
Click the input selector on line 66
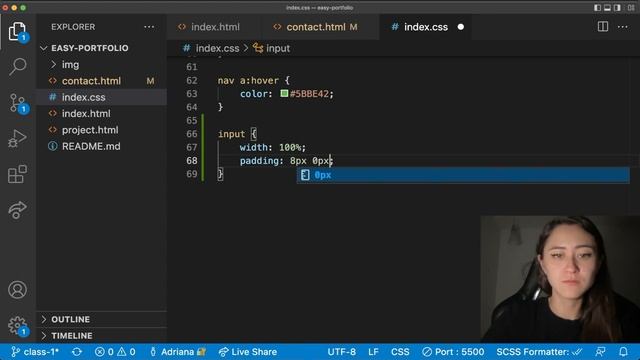pyautogui.click(x=231, y=134)
